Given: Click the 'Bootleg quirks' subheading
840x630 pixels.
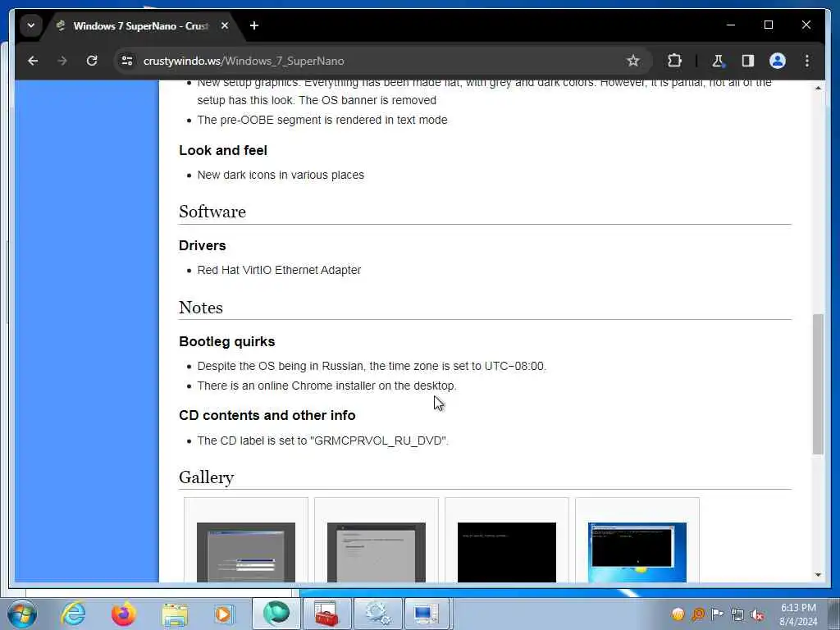Looking at the screenshot, I should point(226,342).
